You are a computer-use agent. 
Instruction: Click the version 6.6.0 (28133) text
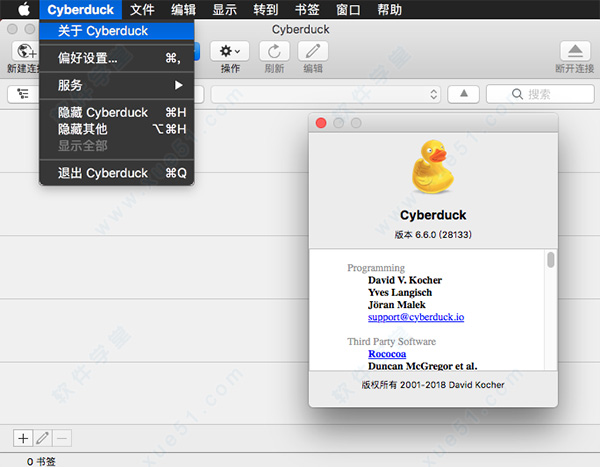coord(433,235)
